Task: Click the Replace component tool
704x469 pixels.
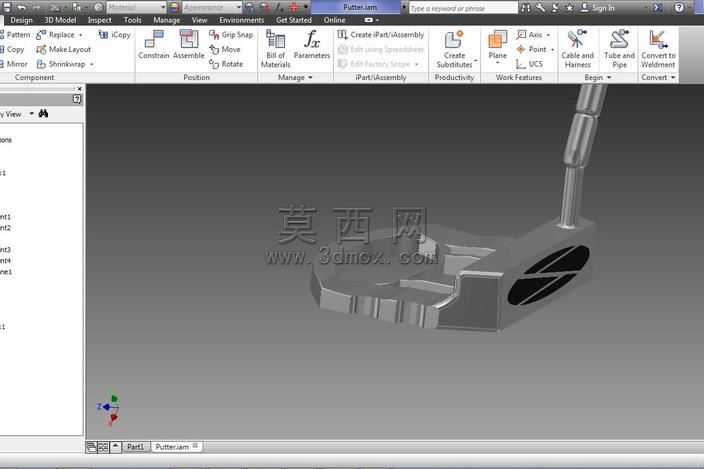Action: click(x=57, y=35)
